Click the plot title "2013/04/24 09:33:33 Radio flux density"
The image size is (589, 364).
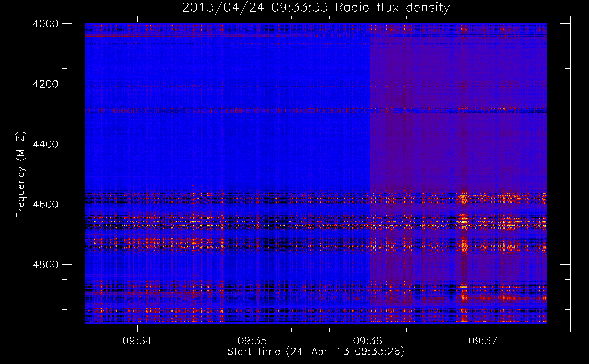(x=316, y=8)
